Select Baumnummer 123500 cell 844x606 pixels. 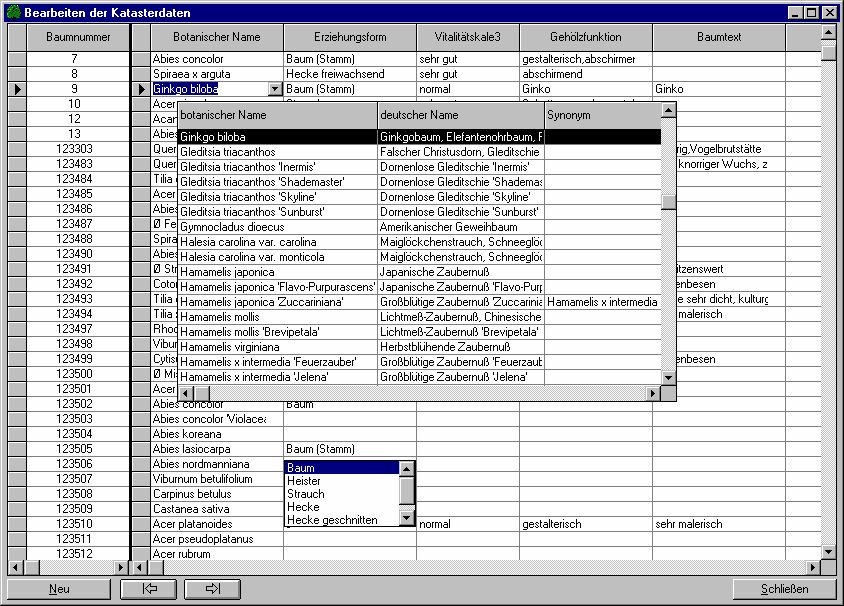[x=78, y=374]
